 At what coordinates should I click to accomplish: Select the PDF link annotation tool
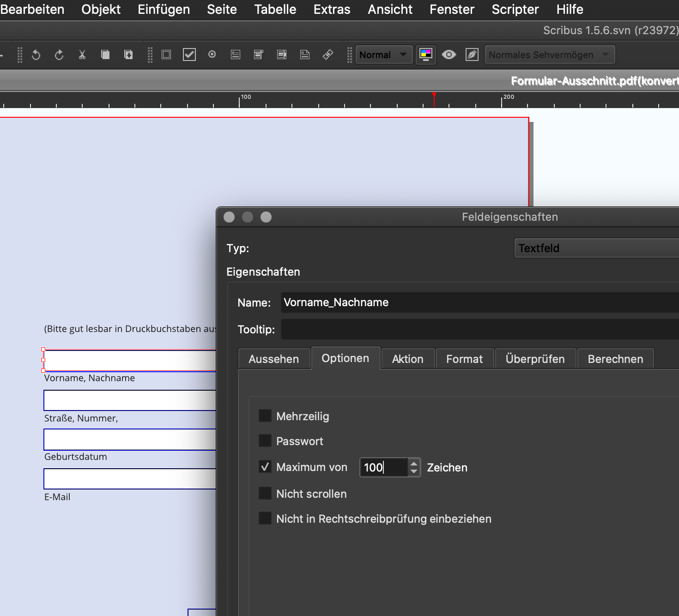point(328,54)
